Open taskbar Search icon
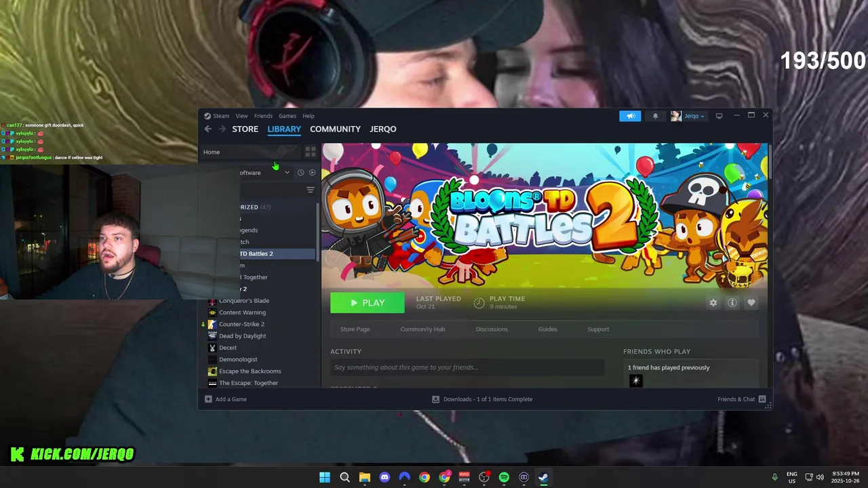Screen dimensions: 868x488 (344, 477)
